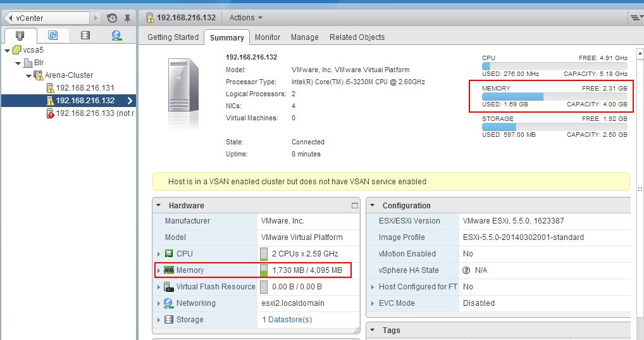Click esxi2.localdomain networking value
Screen dimensions: 644x340
click(293, 303)
